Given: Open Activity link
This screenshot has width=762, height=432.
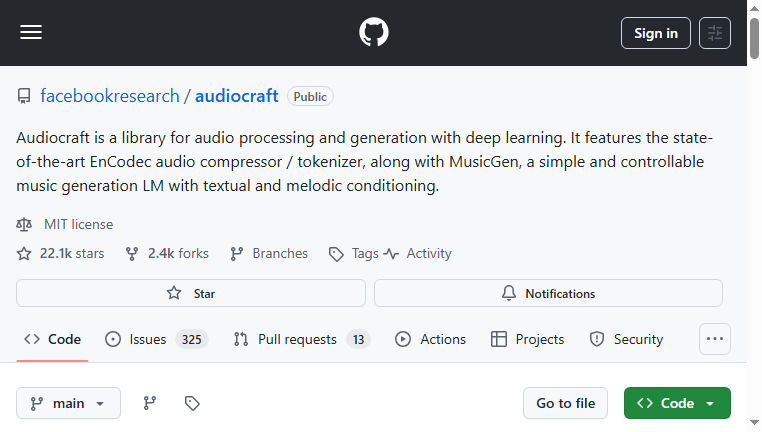Looking at the screenshot, I should (x=429, y=254).
